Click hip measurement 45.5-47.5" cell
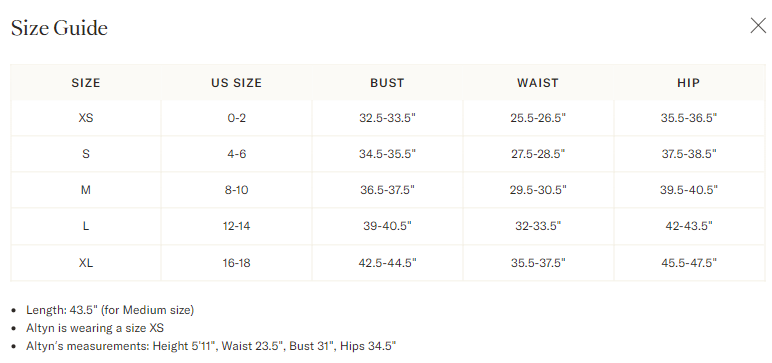 [x=689, y=263]
